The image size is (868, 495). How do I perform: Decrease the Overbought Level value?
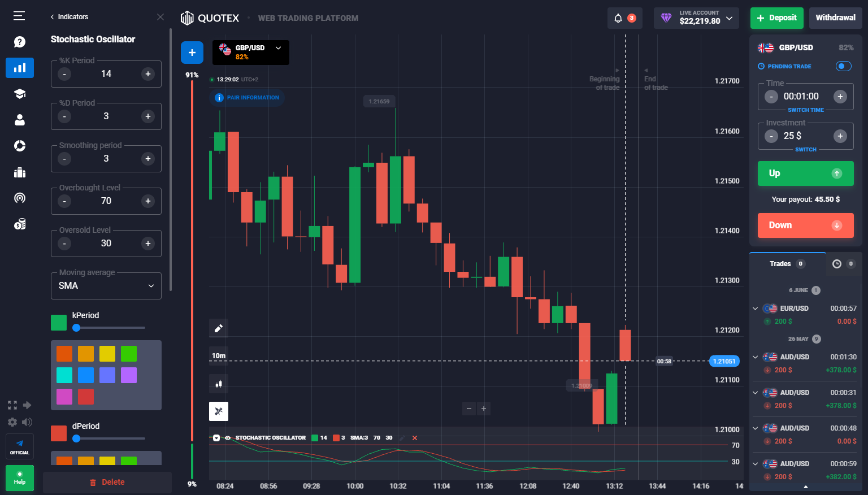(64, 201)
